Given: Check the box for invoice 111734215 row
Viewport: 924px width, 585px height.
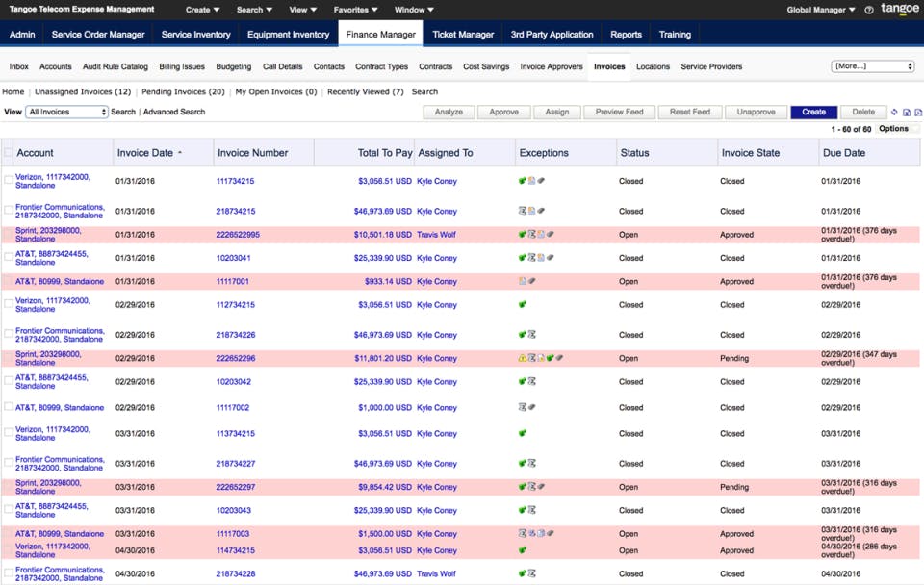Looking at the screenshot, I should [9, 181].
